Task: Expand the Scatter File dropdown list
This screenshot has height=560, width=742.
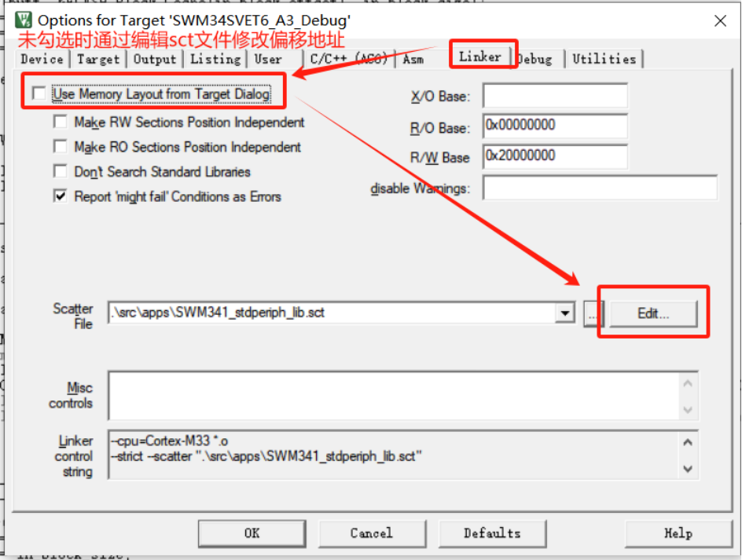Action: (x=564, y=313)
